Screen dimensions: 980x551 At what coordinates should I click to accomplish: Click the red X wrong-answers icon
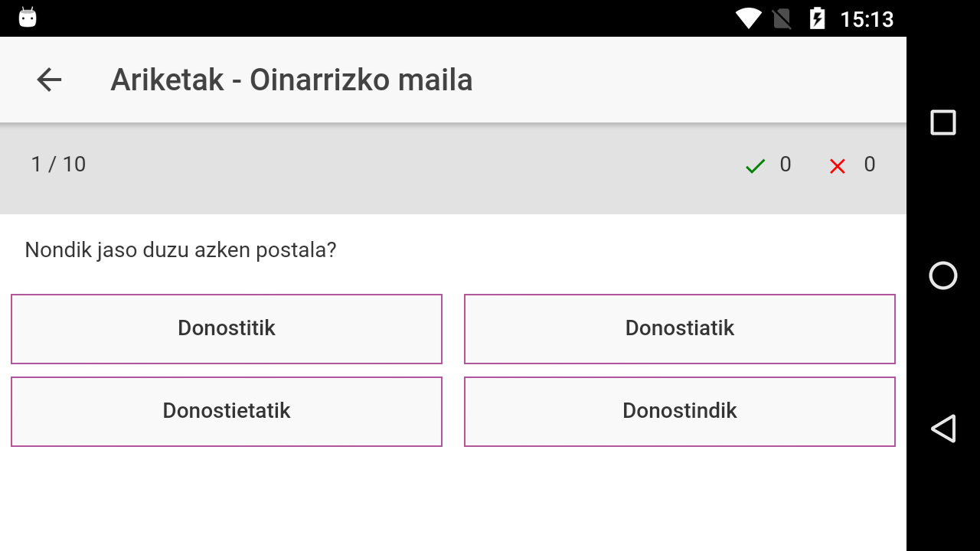[838, 165]
